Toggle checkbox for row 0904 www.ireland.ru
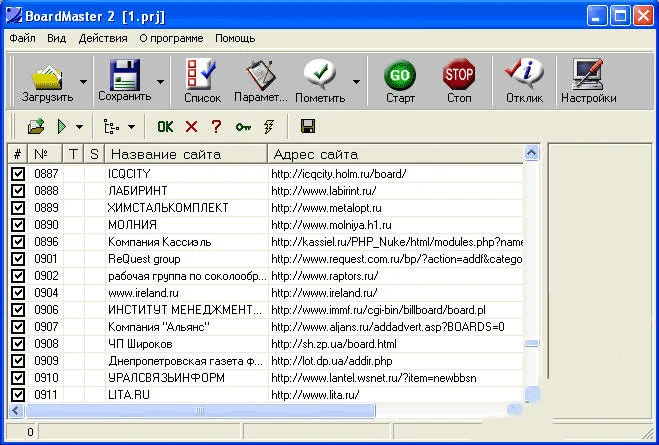659x445 pixels. coord(18,293)
